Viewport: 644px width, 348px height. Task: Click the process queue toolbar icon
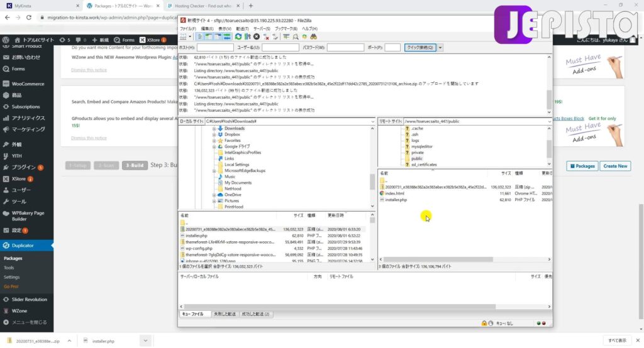pyautogui.click(x=247, y=37)
